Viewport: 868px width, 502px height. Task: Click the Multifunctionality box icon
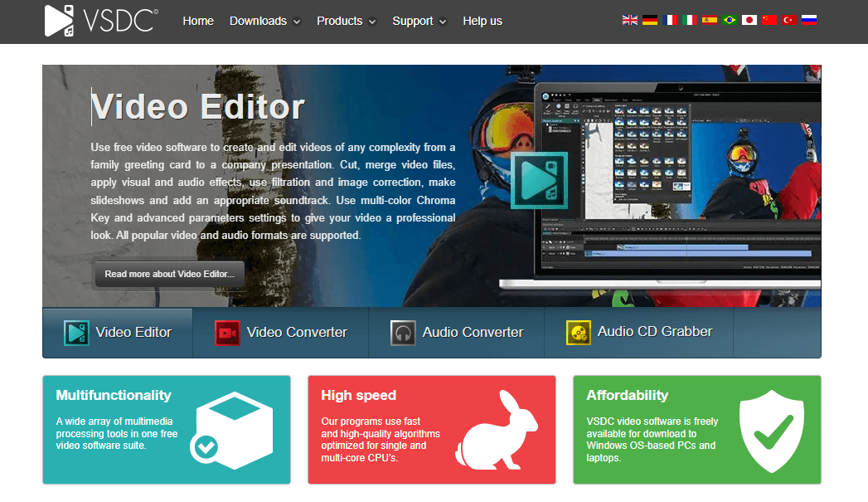[x=232, y=431]
